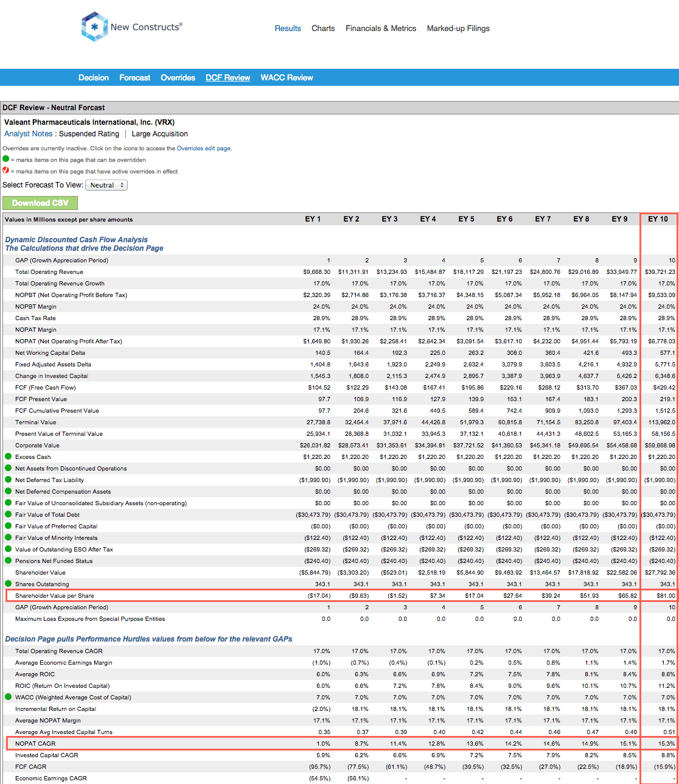Click the 15.3% NOPAT CAGR value

(x=667, y=743)
